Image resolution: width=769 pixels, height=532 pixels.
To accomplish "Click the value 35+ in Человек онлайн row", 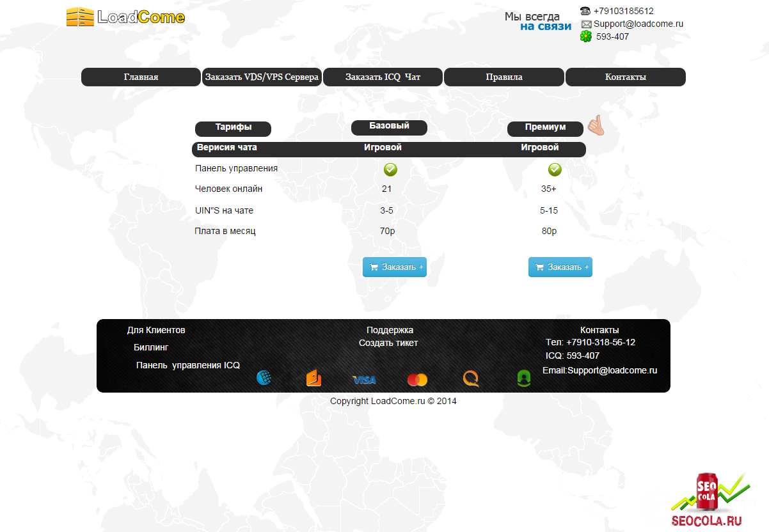I will (x=549, y=189).
